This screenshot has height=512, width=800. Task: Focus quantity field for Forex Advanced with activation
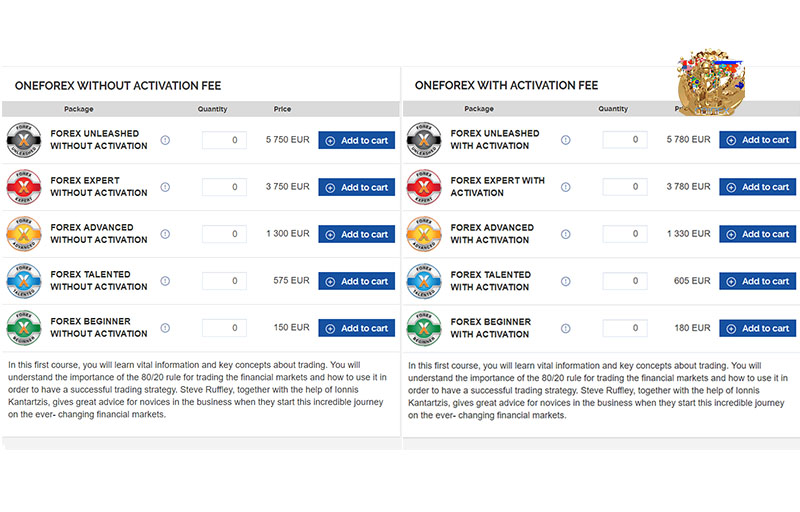click(x=625, y=234)
